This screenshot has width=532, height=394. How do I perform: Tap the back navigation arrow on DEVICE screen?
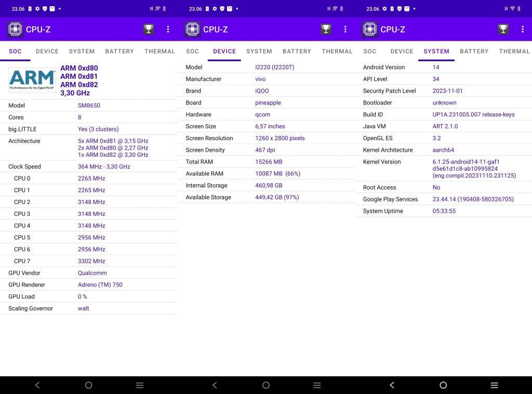[x=215, y=385]
